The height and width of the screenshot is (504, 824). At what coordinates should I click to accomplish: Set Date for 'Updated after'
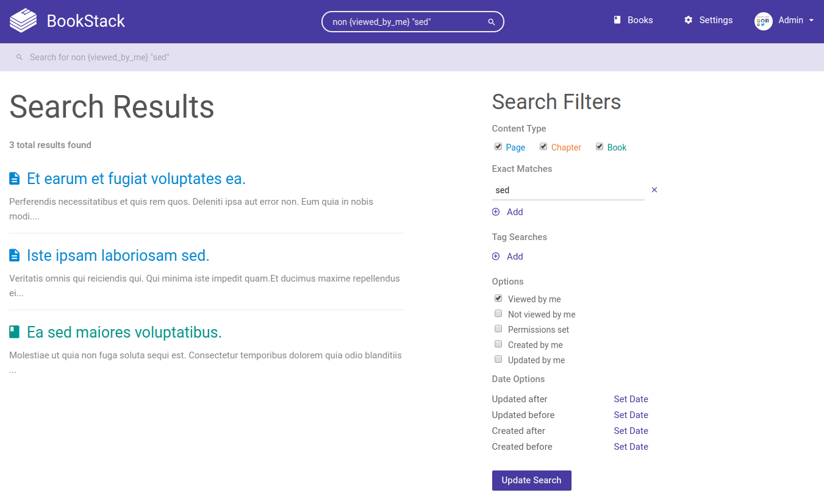click(631, 399)
